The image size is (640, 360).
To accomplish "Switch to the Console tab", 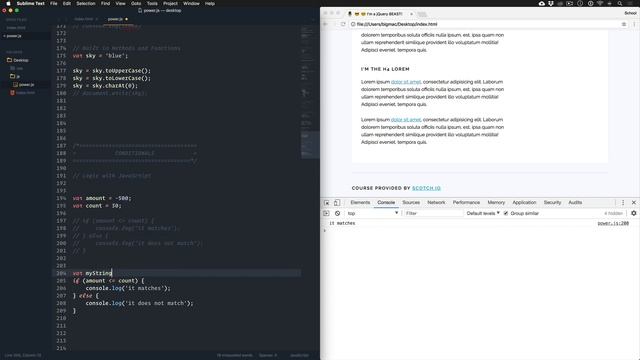I will click(386, 202).
